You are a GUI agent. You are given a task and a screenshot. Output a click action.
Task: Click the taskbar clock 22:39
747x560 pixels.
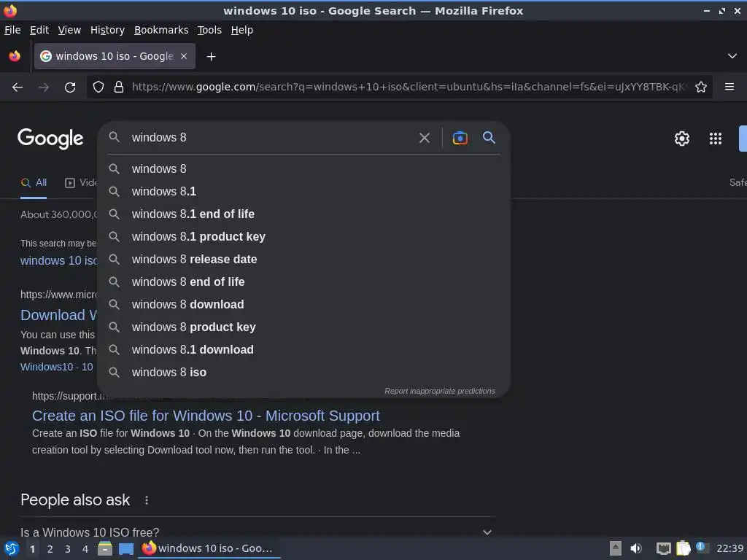729,548
